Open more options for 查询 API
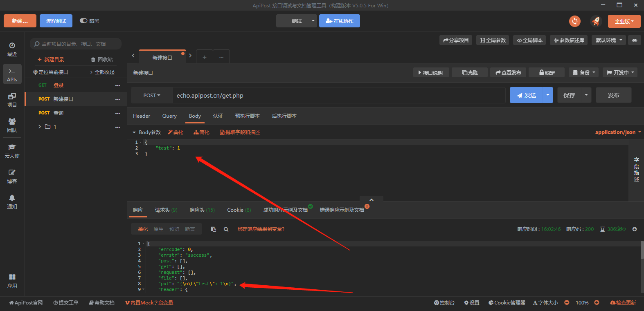The image size is (644, 311). click(x=118, y=113)
